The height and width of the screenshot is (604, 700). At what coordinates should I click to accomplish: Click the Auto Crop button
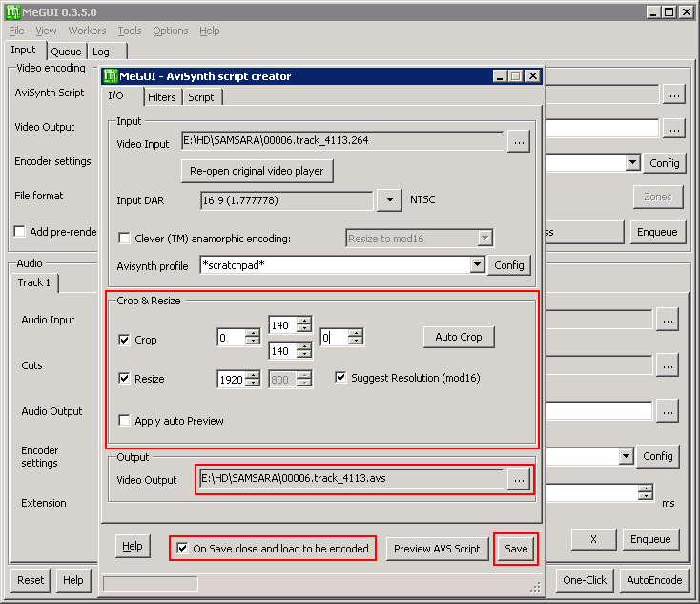click(458, 337)
